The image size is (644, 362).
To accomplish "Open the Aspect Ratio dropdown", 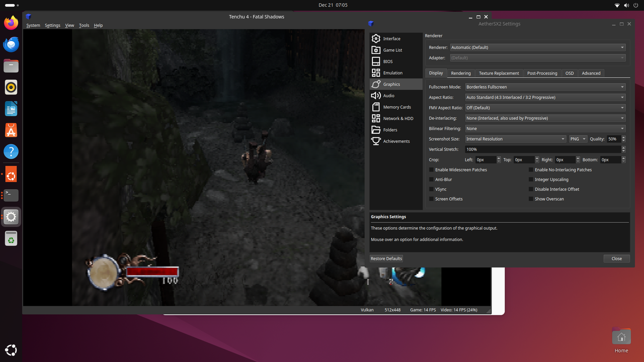I will pyautogui.click(x=545, y=98).
